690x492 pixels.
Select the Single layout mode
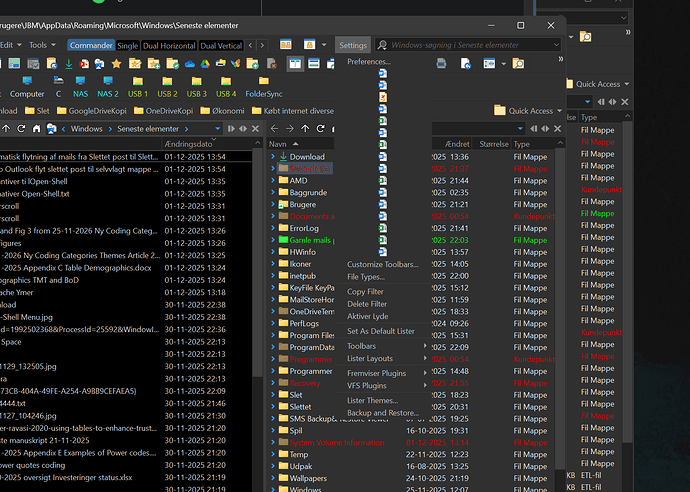pos(128,45)
